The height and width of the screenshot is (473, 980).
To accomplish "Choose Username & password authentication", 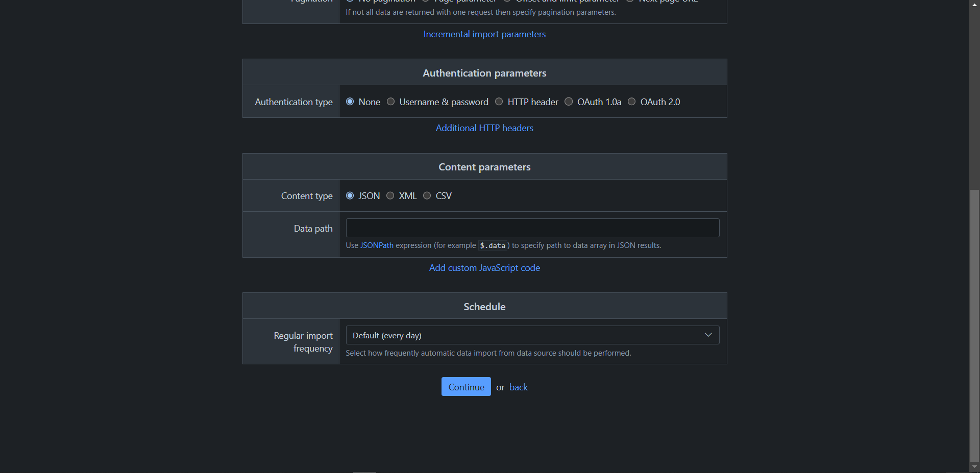I will coord(390,102).
